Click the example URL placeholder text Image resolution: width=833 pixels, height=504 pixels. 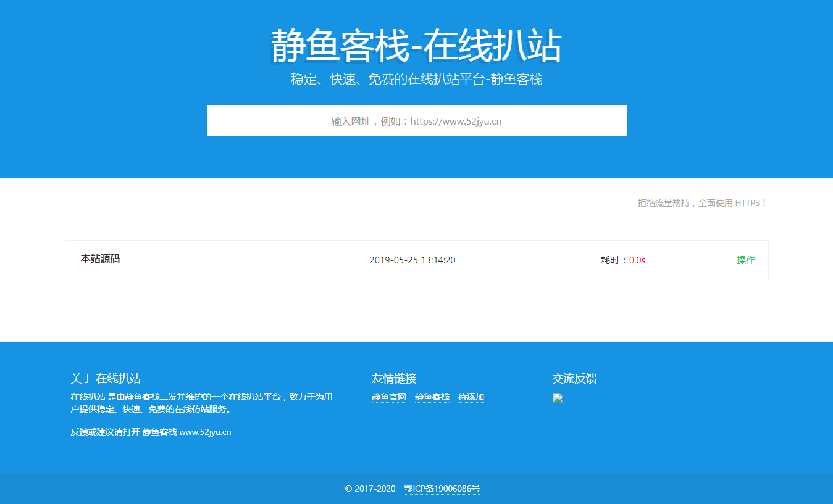click(416, 120)
